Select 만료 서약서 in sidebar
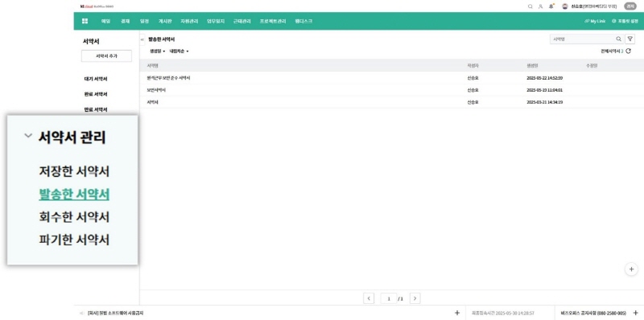The image size is (644, 320). coord(96,109)
